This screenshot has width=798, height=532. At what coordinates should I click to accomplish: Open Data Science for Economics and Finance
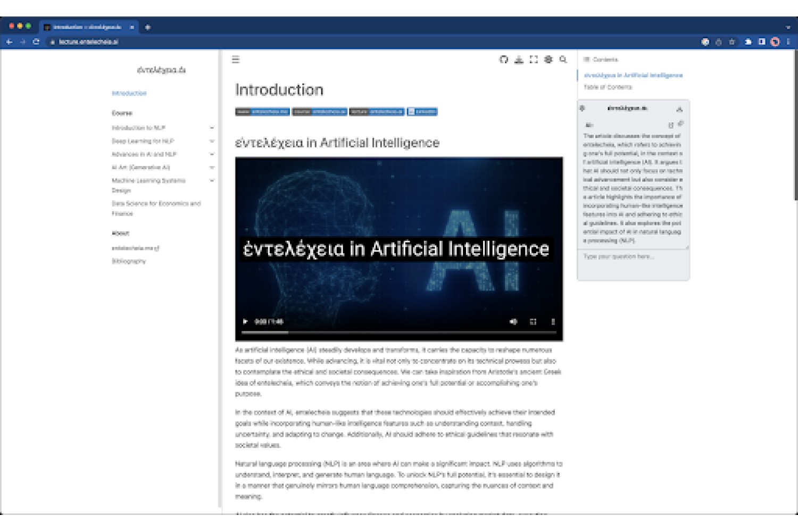(x=156, y=209)
